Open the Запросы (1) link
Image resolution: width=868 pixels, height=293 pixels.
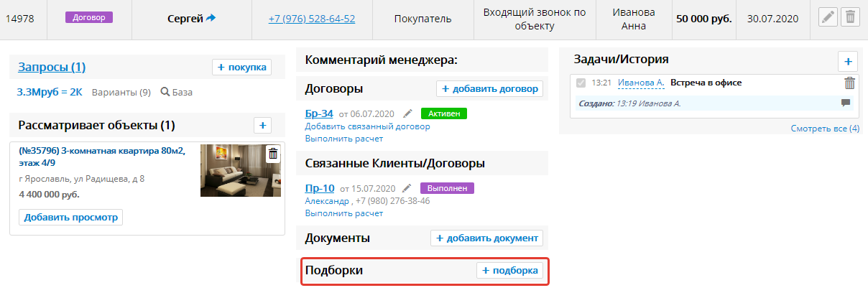[x=52, y=68]
